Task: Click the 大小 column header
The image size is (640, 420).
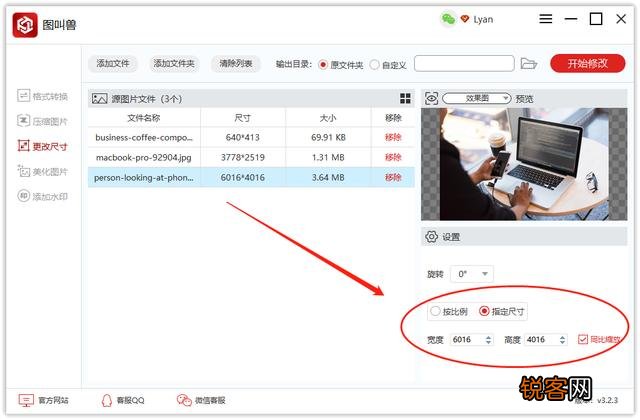Action: (327, 118)
